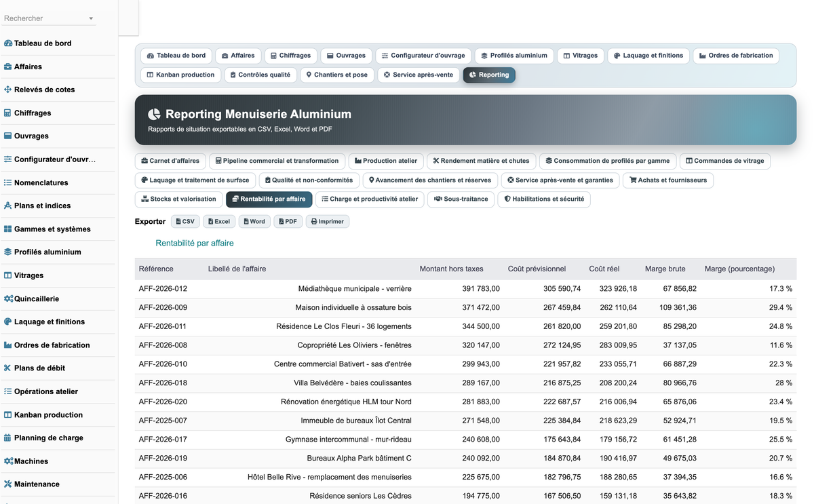Show Commandes de vitrage report
This screenshot has width=814, height=504.
tap(724, 161)
